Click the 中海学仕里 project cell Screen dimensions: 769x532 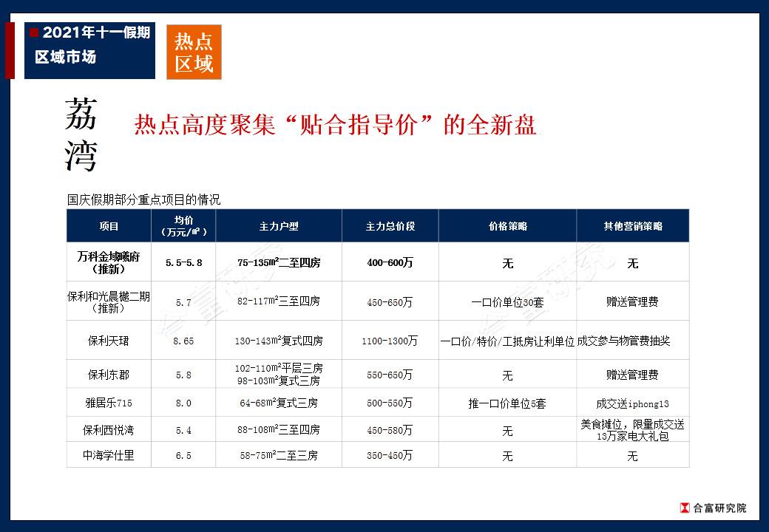pyautogui.click(x=109, y=456)
